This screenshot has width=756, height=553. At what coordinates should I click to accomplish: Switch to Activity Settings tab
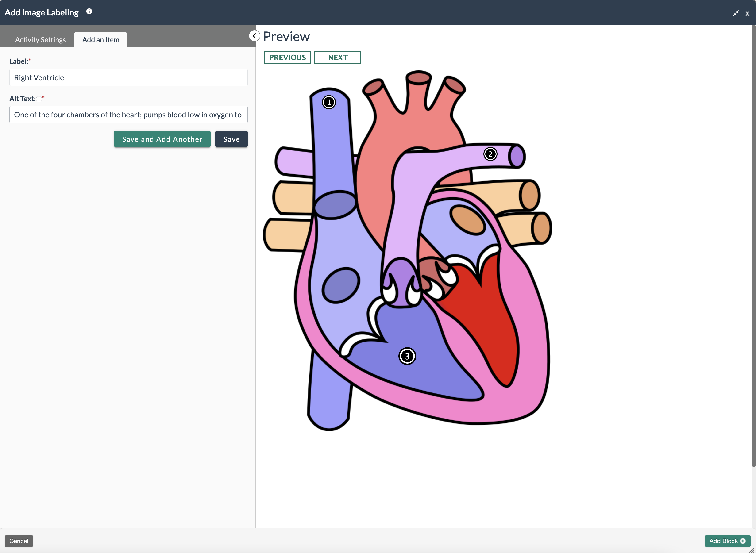(40, 40)
